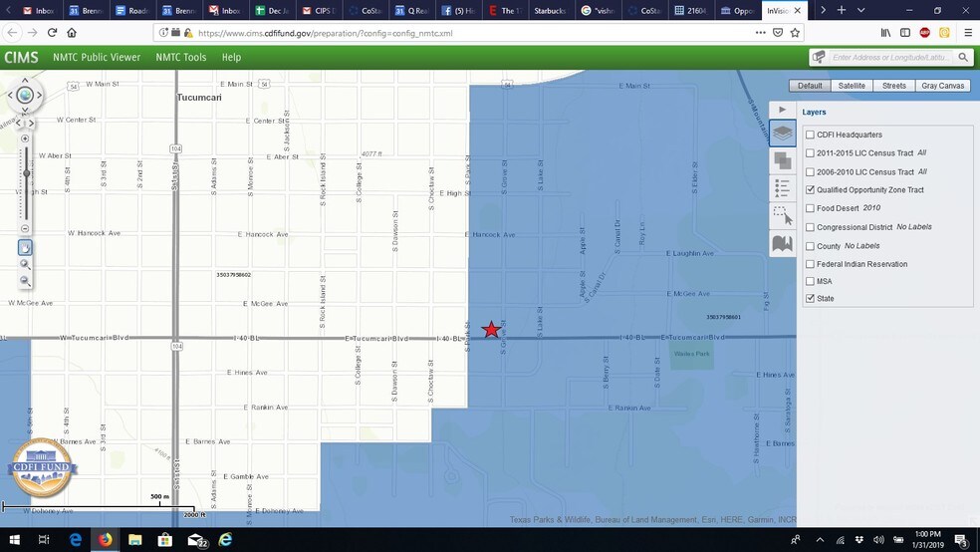Expand the NMTC Public Viewer menu
980x552 pixels.
(97, 58)
